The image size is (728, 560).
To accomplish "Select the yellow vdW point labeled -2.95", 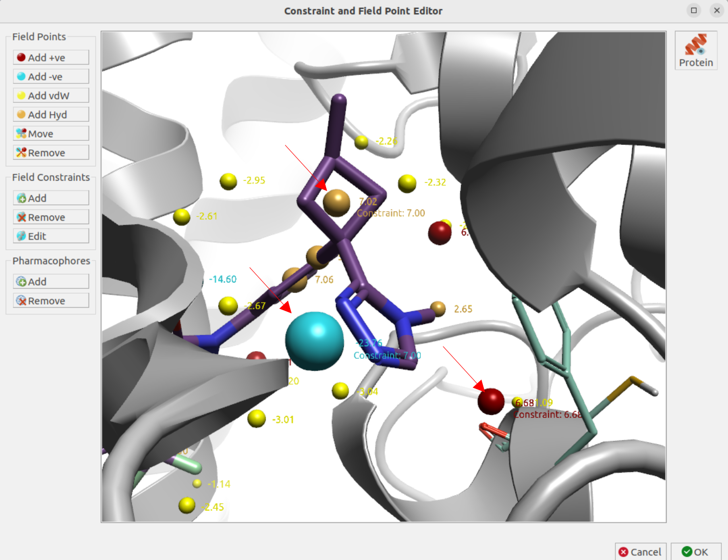I will 228,181.
